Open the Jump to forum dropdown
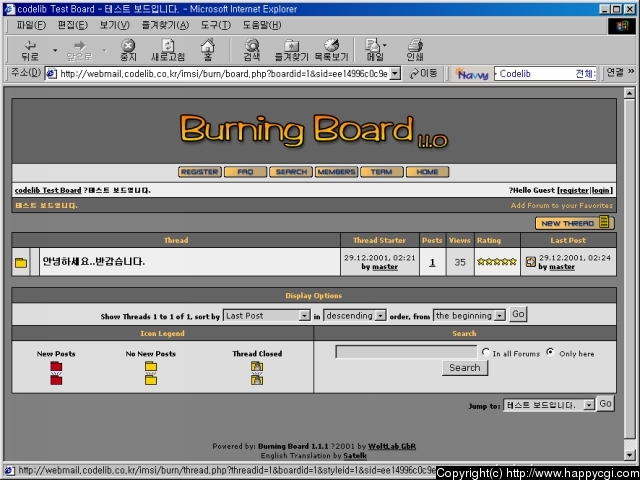This screenshot has height=480, width=640. (549, 405)
